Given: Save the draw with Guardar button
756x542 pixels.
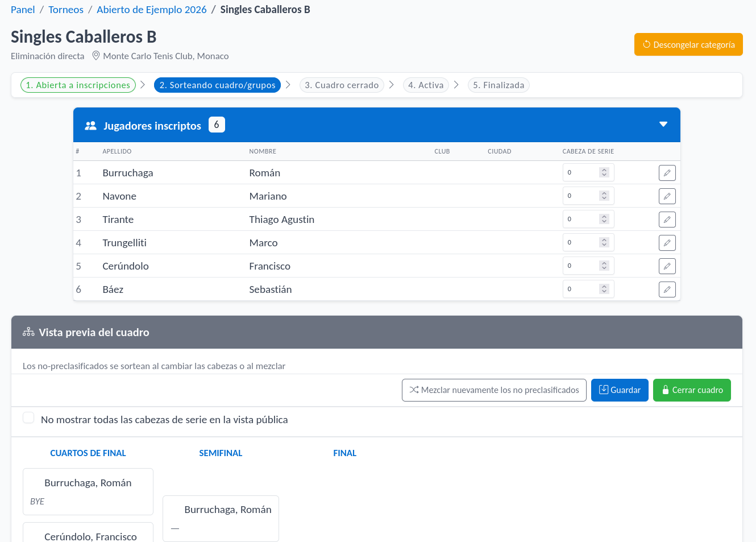Looking at the screenshot, I should [620, 390].
